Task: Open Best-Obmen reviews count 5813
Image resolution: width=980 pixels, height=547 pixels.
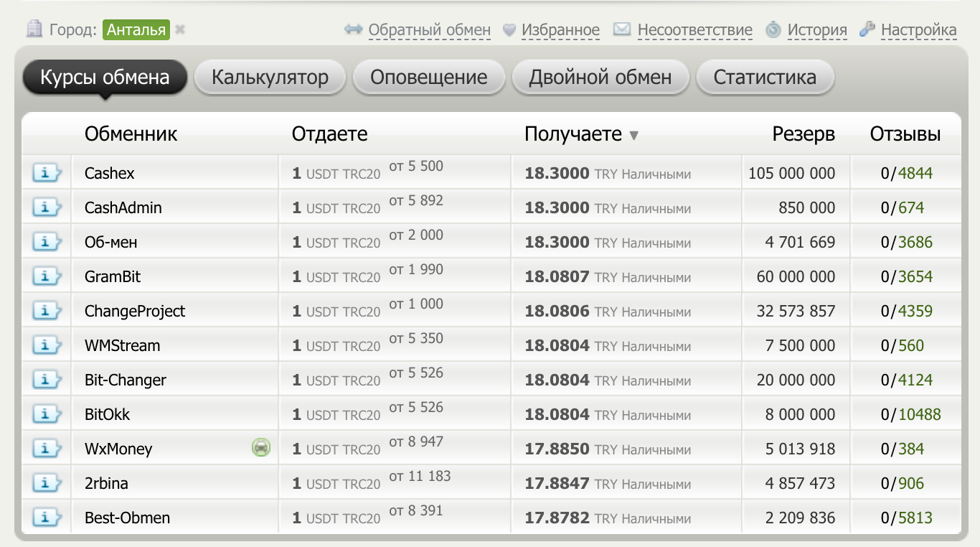Action: 915,518
